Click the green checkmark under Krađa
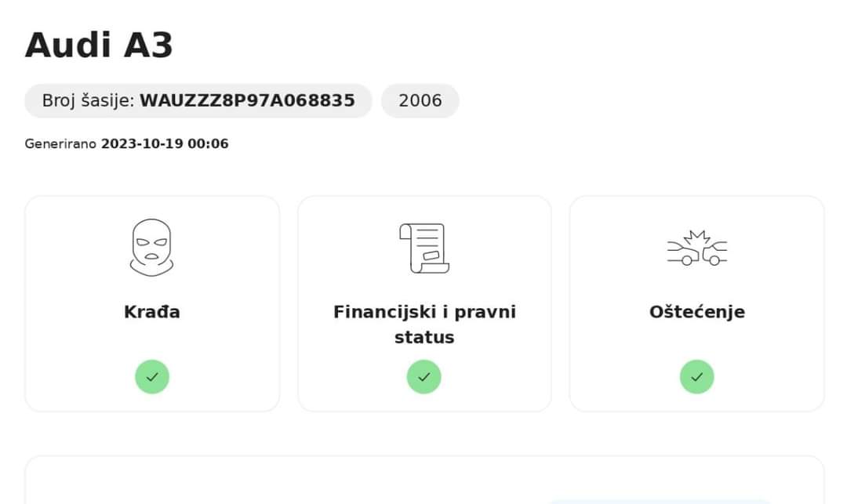 (152, 377)
